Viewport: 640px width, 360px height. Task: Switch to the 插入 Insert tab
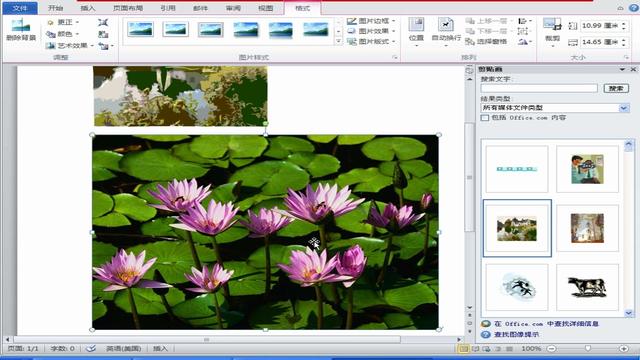click(87, 8)
